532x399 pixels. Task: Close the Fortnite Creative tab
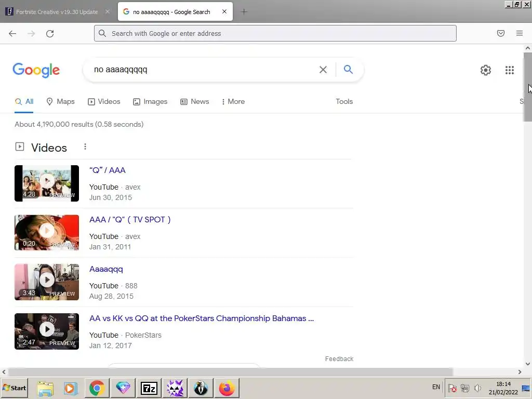[107, 11]
